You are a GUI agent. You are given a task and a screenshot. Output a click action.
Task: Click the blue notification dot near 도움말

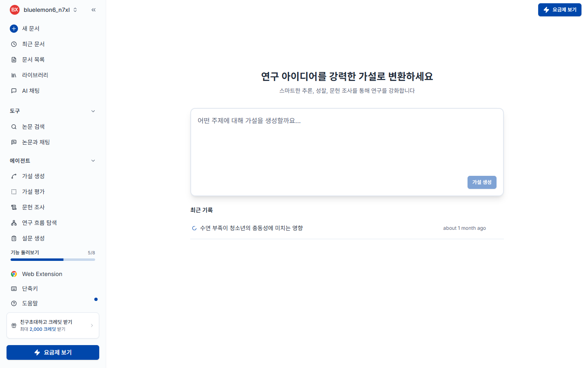point(96,299)
